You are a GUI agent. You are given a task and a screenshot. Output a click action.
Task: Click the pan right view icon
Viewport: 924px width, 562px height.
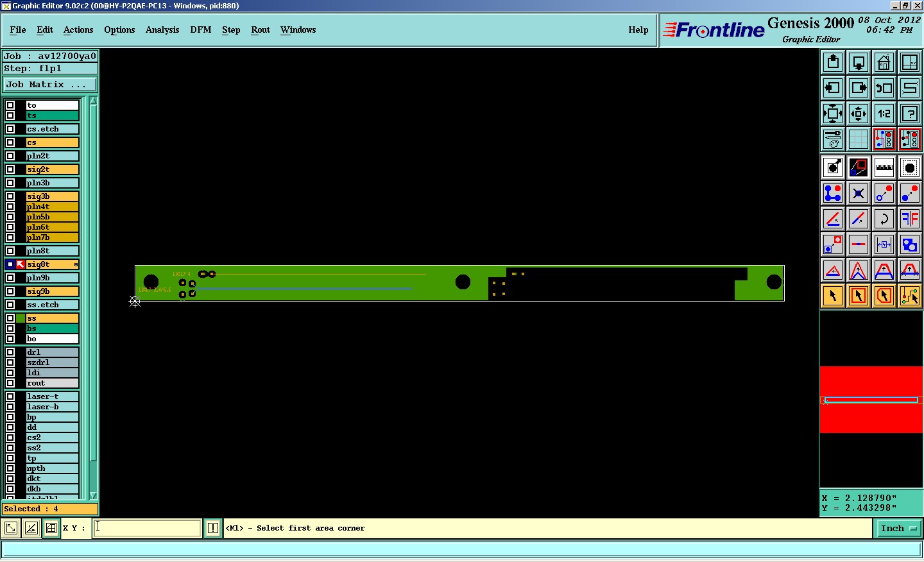tap(859, 88)
